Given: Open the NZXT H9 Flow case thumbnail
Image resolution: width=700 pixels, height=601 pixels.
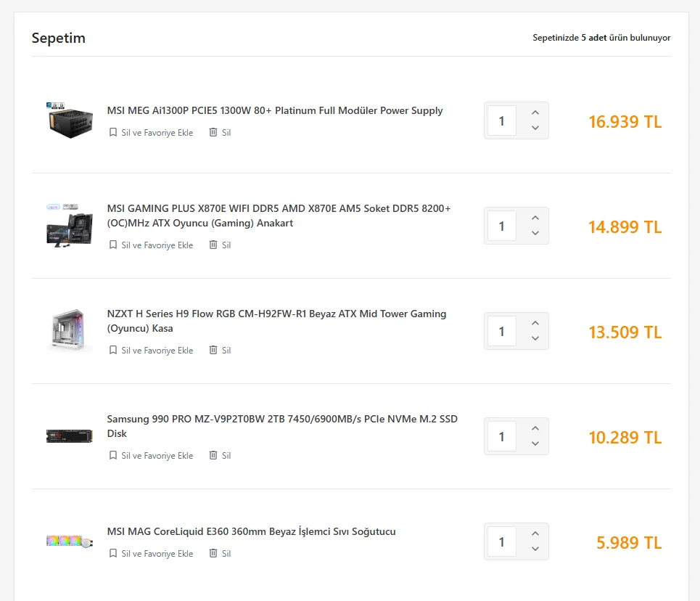Looking at the screenshot, I should [70, 331].
